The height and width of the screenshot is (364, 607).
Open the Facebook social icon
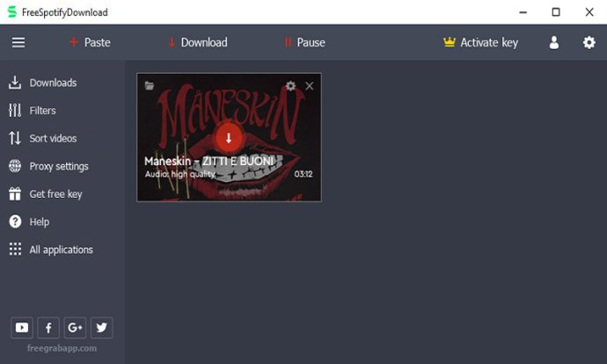tap(48, 328)
